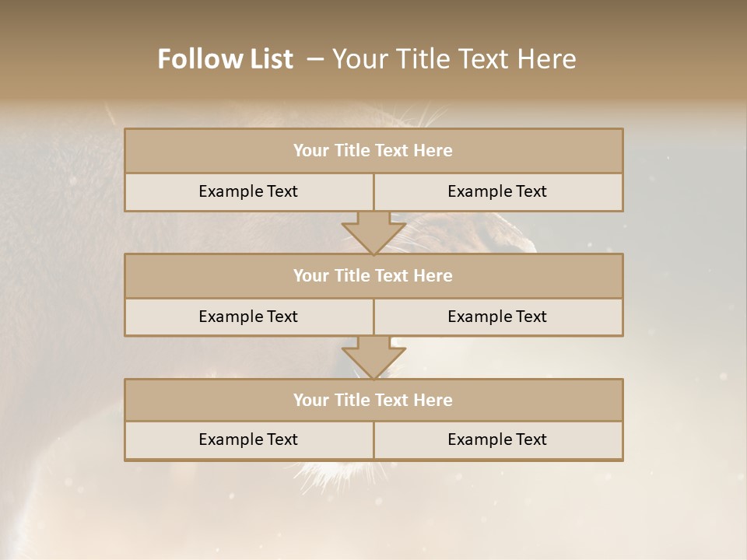The height and width of the screenshot is (560, 747).
Task: Click right Example Text cell in top block
Action: tap(497, 192)
